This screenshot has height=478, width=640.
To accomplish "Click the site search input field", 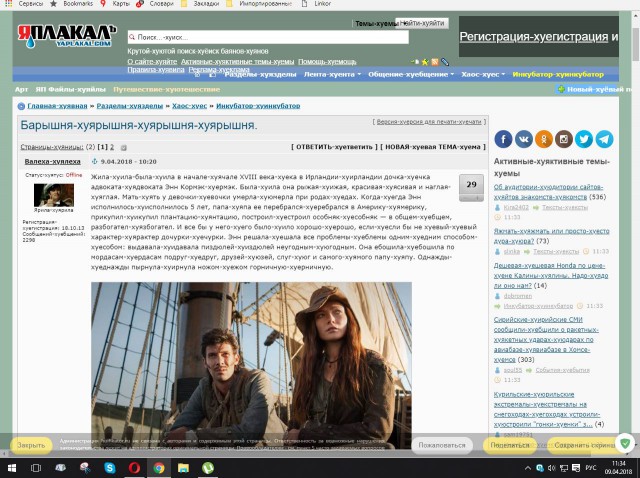I will click(268, 37).
